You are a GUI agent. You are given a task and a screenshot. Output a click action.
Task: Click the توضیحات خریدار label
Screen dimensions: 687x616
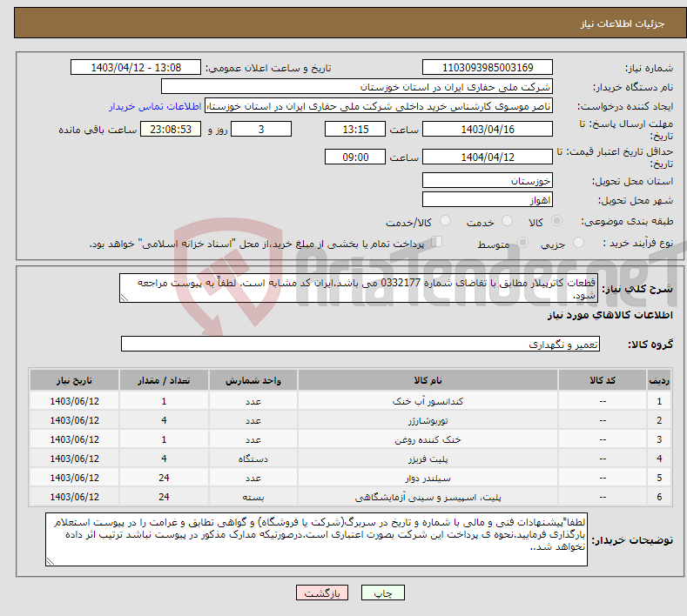coord(632,540)
